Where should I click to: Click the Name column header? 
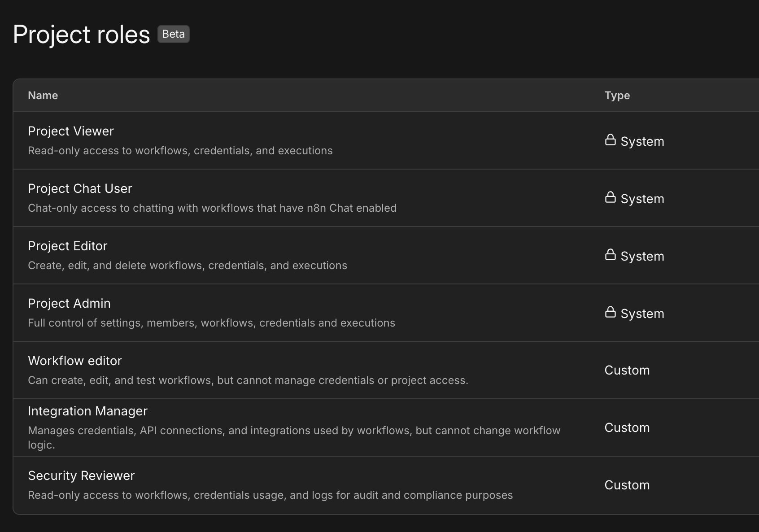[x=43, y=95]
